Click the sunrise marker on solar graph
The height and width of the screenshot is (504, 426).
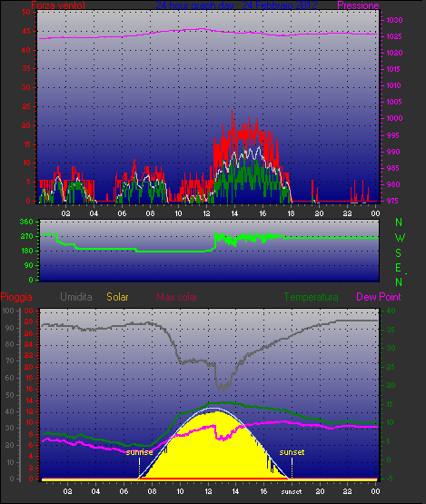139,452
